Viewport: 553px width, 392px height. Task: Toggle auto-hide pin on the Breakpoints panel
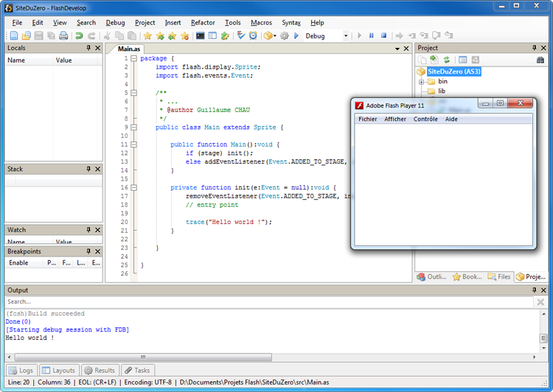click(88, 251)
